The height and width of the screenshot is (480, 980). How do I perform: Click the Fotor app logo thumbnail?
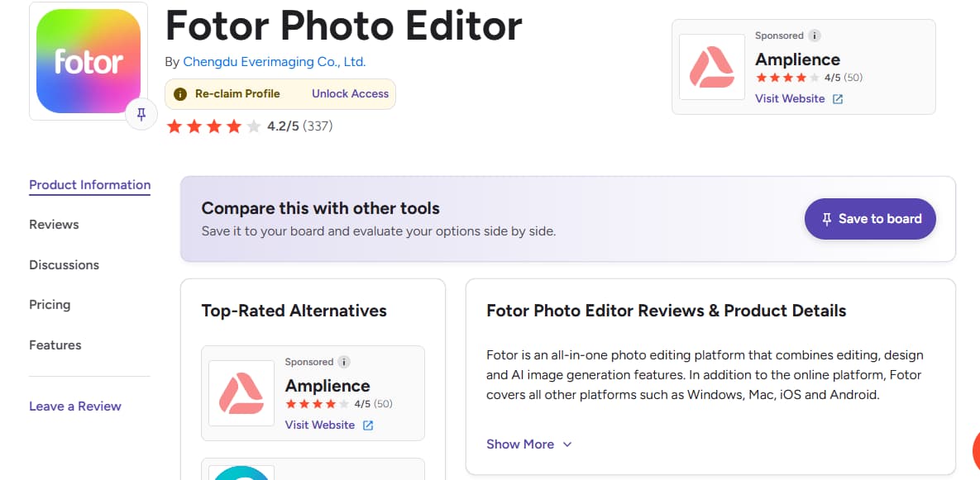pyautogui.click(x=87, y=59)
